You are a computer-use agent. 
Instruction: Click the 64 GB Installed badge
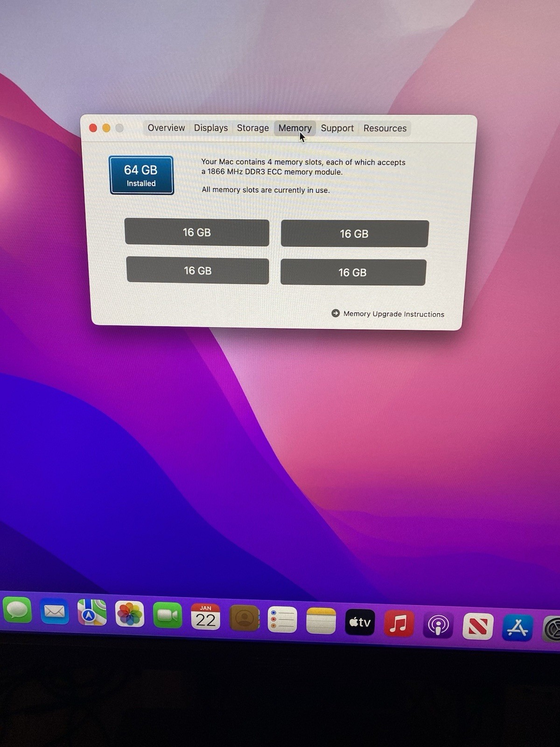pyautogui.click(x=141, y=175)
